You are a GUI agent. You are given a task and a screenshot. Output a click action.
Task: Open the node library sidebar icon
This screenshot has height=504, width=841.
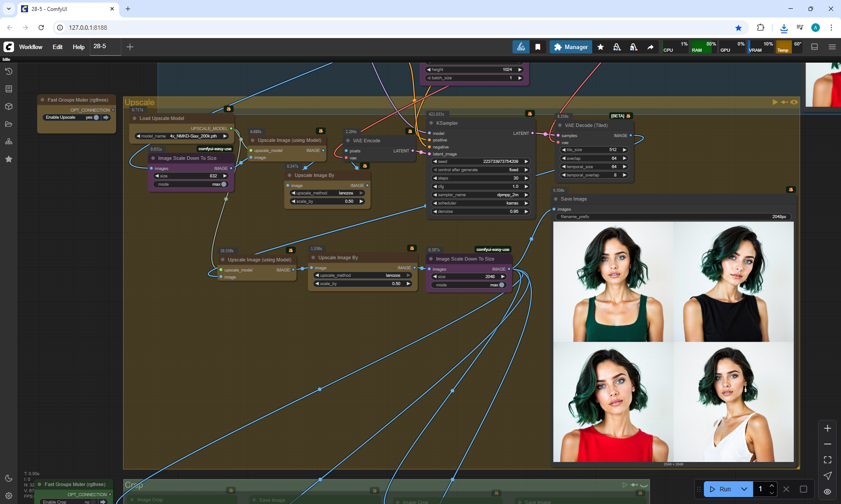click(x=8, y=89)
